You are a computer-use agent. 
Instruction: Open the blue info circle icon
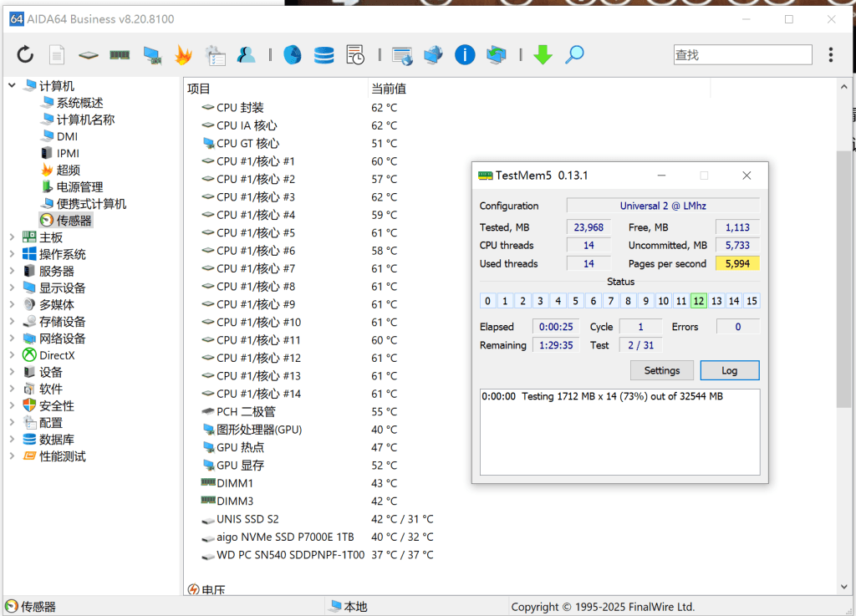[465, 54]
